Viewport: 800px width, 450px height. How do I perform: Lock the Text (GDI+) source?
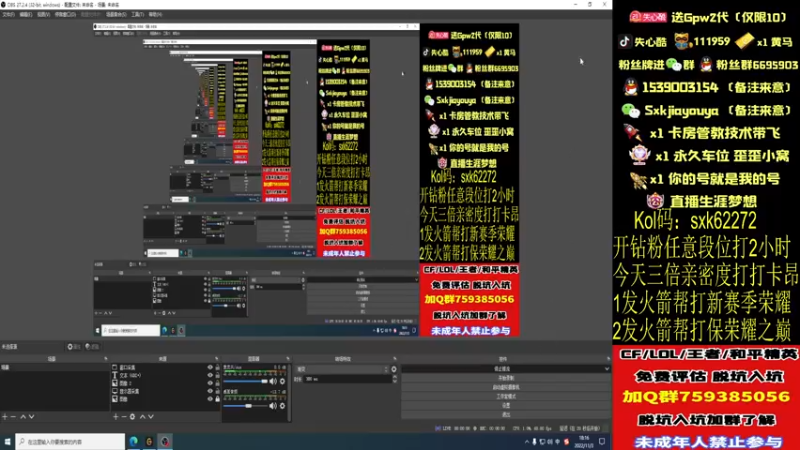click(217, 376)
